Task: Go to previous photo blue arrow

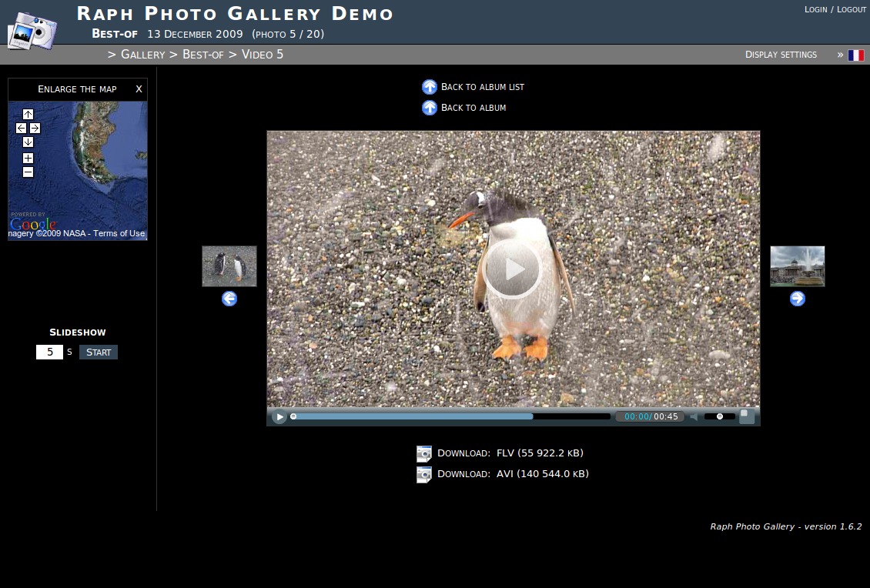Action: point(229,299)
